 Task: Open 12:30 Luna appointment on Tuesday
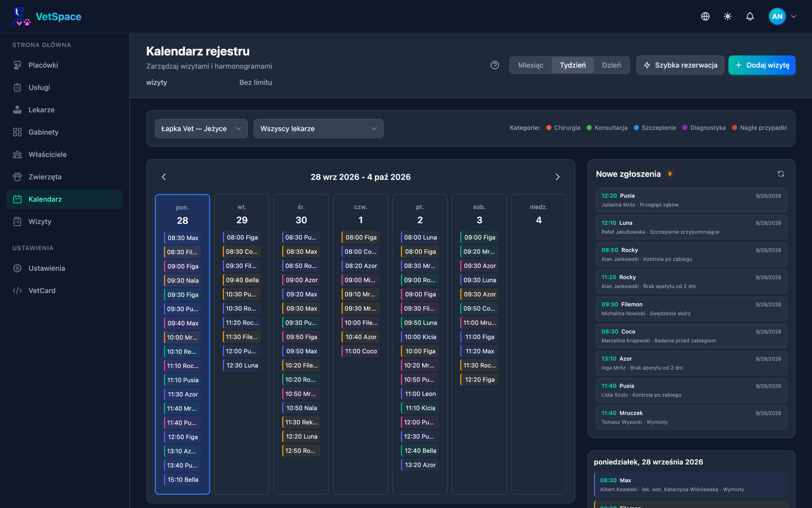click(x=242, y=365)
